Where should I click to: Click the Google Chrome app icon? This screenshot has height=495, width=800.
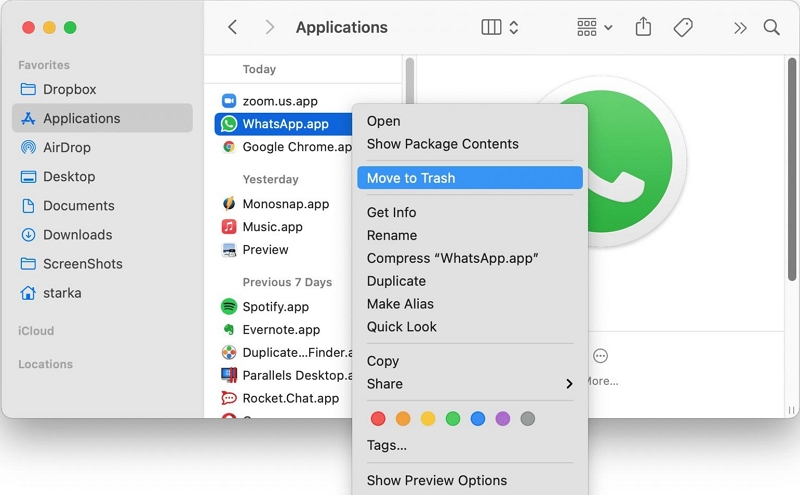click(x=229, y=147)
